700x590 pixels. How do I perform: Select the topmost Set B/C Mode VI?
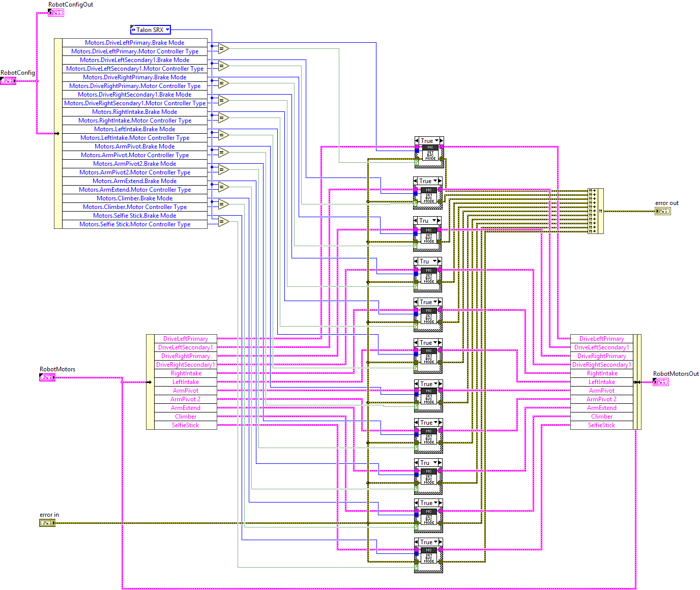430,154
